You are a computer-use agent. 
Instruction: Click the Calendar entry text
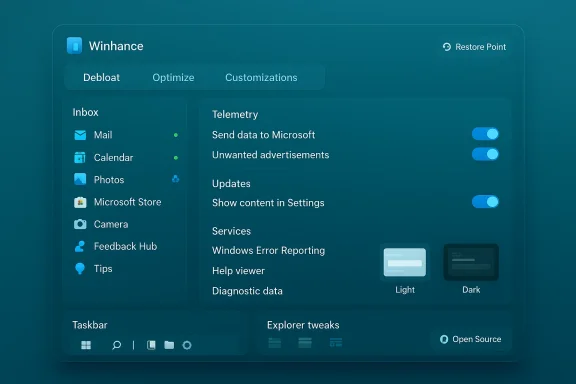point(113,158)
